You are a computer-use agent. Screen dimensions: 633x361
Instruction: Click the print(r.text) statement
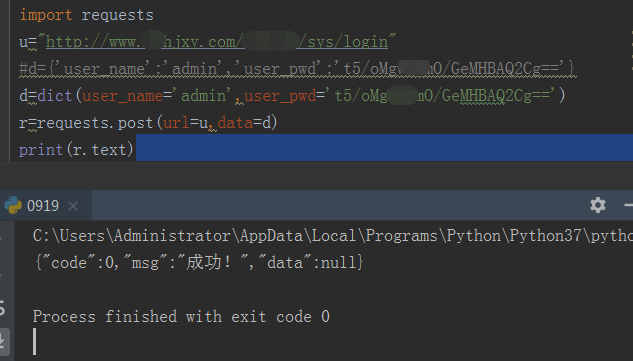pos(76,150)
